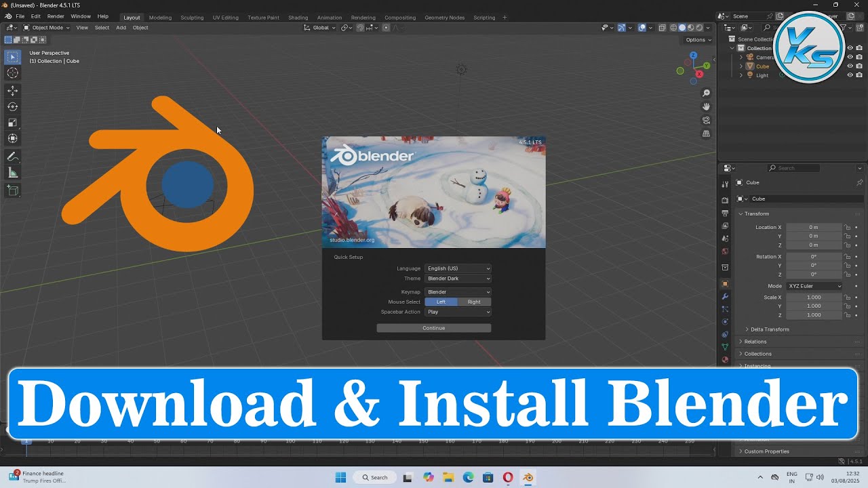Screen dimensions: 868x488
Task: Click the Search box on the taskbar
Action: pos(374,477)
